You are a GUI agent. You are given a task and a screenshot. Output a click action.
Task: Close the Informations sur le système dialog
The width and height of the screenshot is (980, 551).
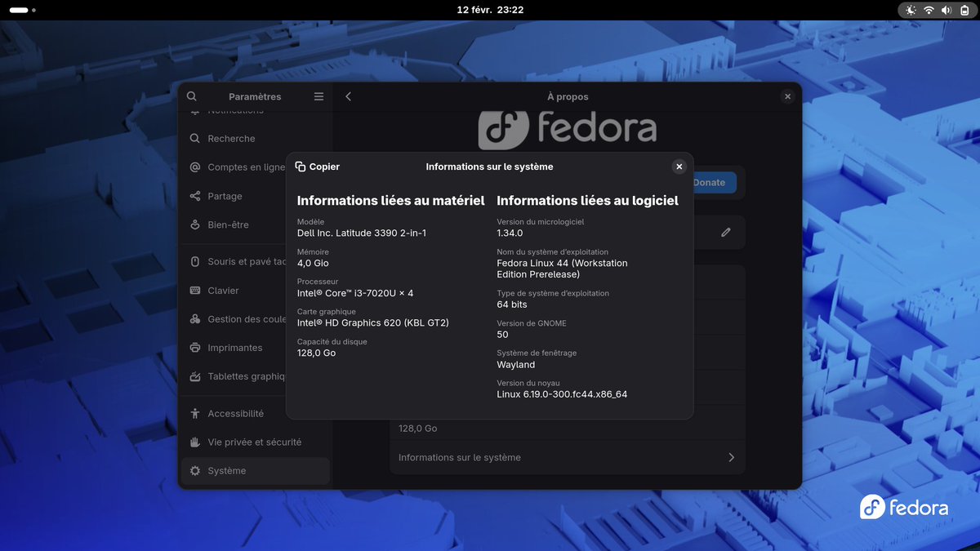[x=679, y=167]
